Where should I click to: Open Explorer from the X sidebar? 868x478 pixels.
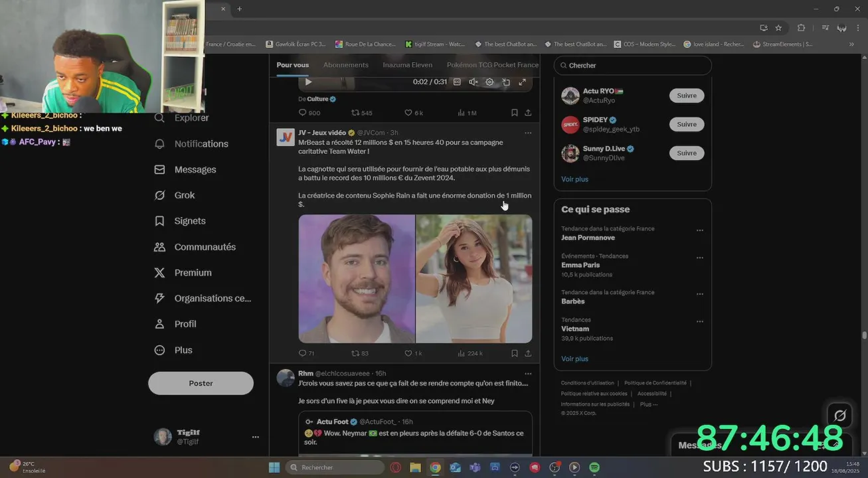coord(181,118)
